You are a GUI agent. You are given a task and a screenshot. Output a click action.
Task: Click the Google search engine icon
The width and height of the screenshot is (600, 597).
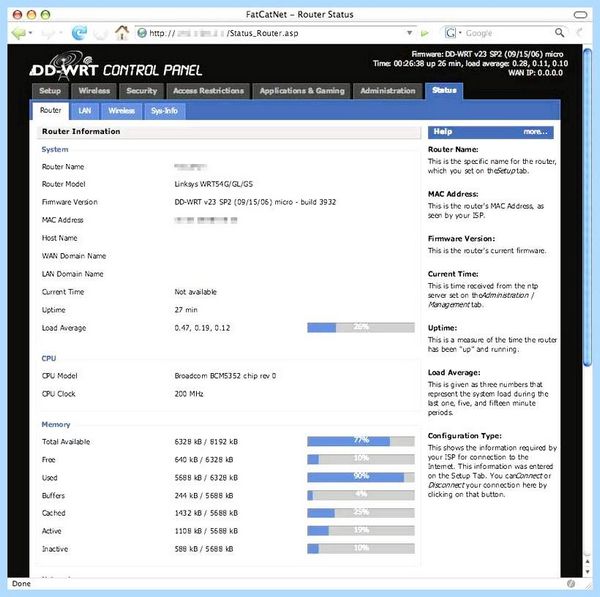coord(450,33)
